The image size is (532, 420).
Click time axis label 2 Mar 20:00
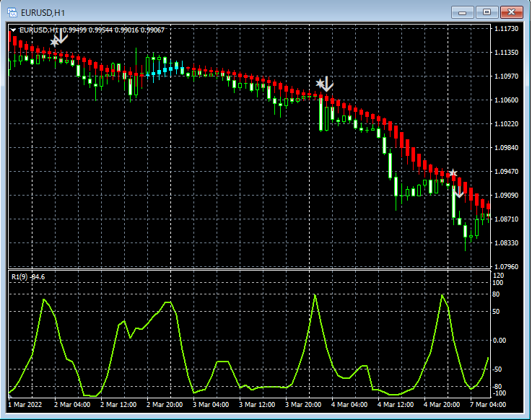pyautogui.click(x=165, y=405)
